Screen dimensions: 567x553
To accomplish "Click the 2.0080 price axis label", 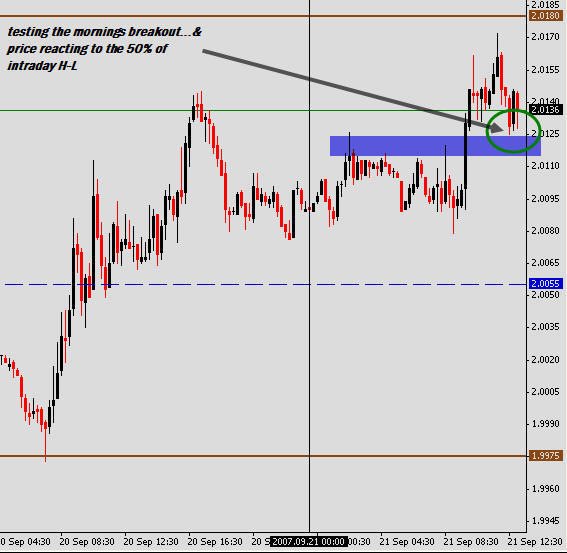I will (546, 230).
